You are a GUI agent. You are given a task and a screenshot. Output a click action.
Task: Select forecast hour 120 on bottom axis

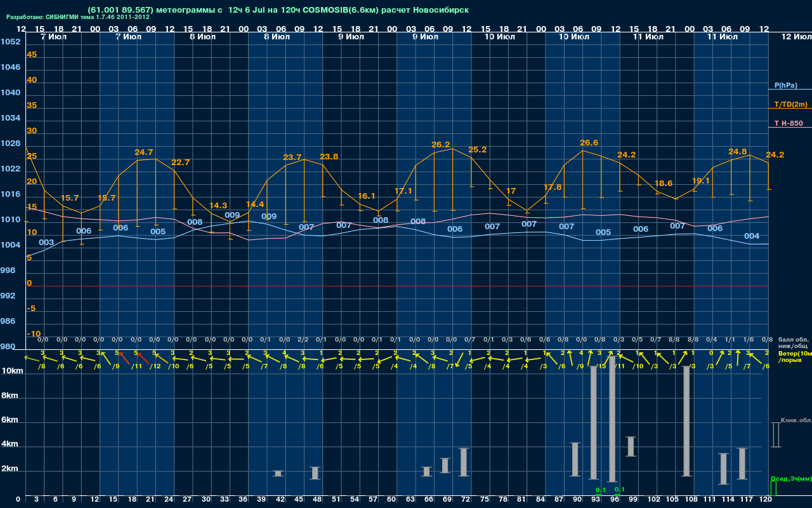[x=766, y=500]
